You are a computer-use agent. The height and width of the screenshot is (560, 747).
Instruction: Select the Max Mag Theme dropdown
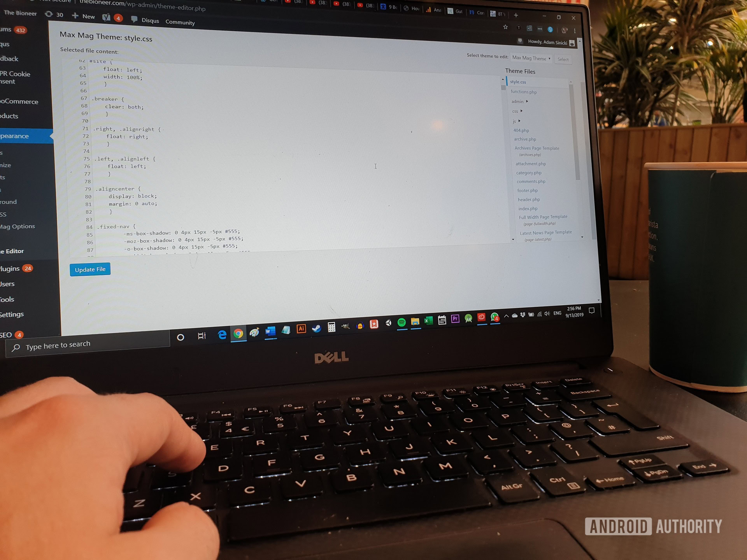[x=530, y=58]
